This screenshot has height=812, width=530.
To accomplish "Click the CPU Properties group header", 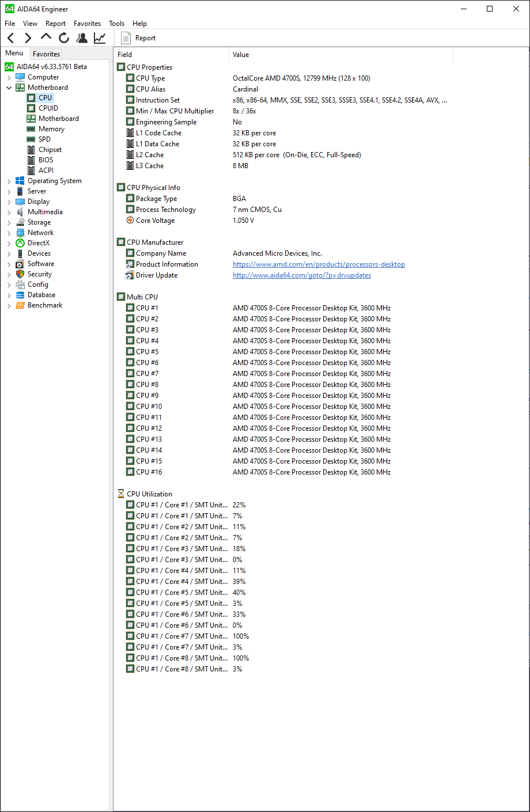I will click(x=149, y=67).
